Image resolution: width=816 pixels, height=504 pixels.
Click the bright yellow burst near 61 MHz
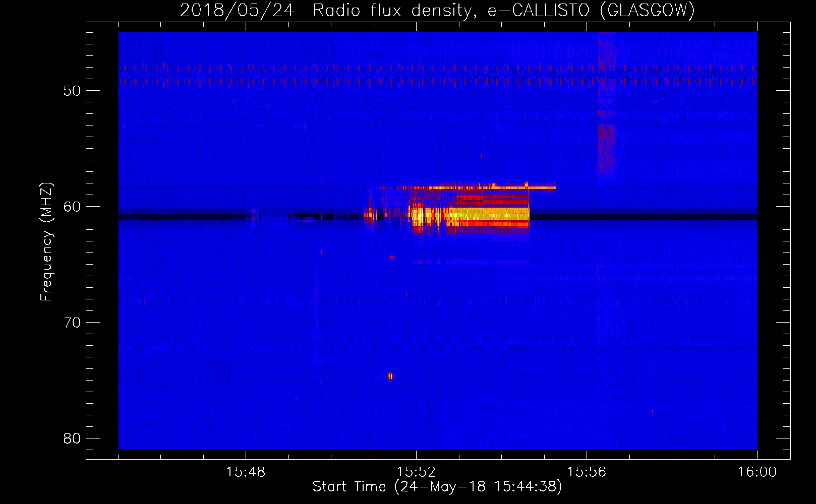click(x=470, y=216)
